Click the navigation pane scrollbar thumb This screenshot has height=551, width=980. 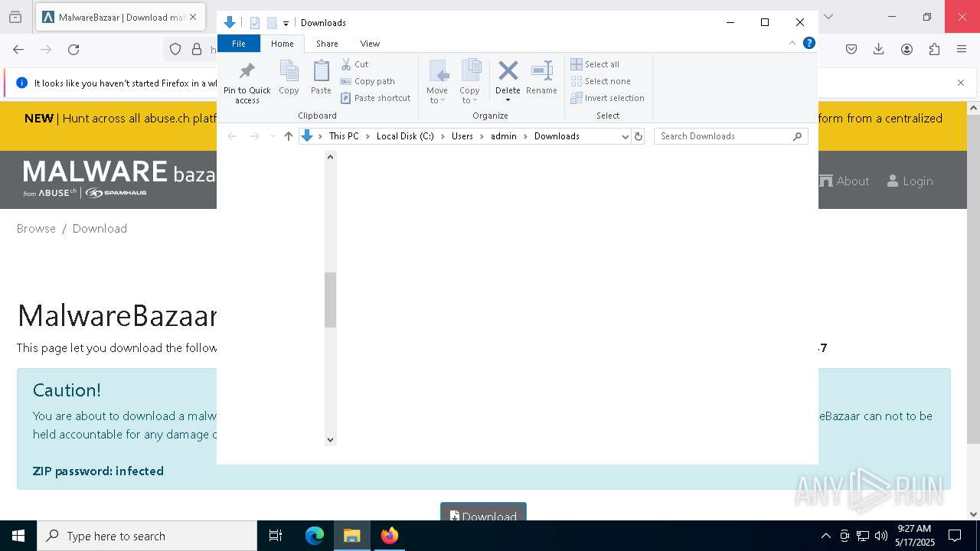331,300
